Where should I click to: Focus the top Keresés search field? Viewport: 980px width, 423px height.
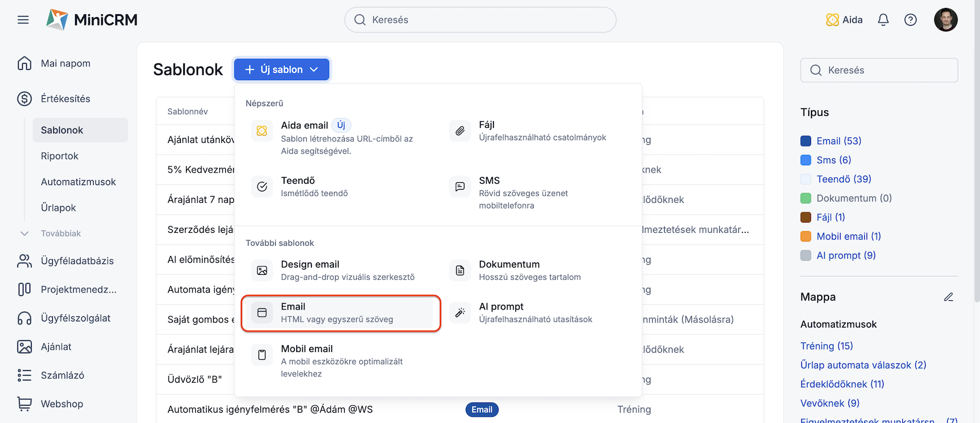[x=480, y=20]
